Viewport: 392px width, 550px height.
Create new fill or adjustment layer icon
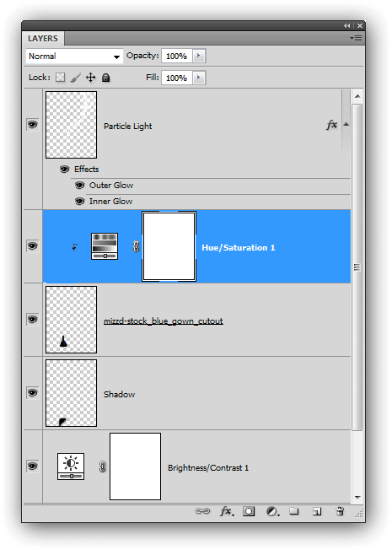tap(272, 512)
